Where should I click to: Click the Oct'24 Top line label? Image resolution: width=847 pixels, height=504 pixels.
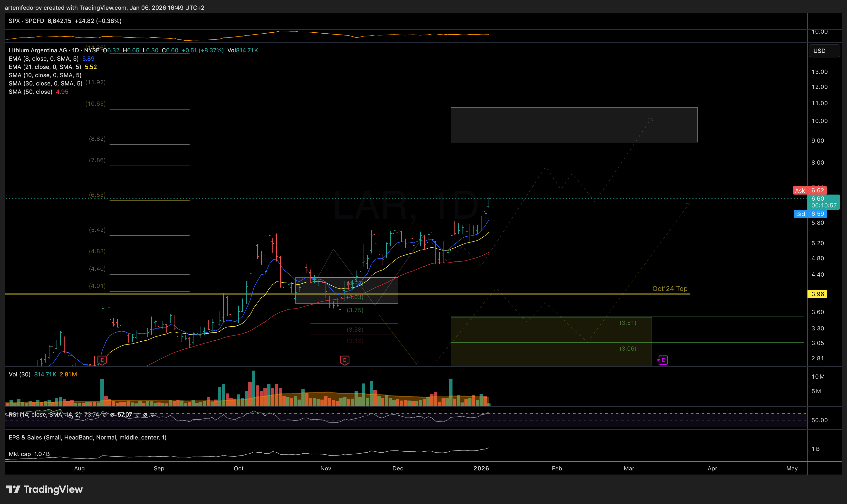click(x=670, y=289)
